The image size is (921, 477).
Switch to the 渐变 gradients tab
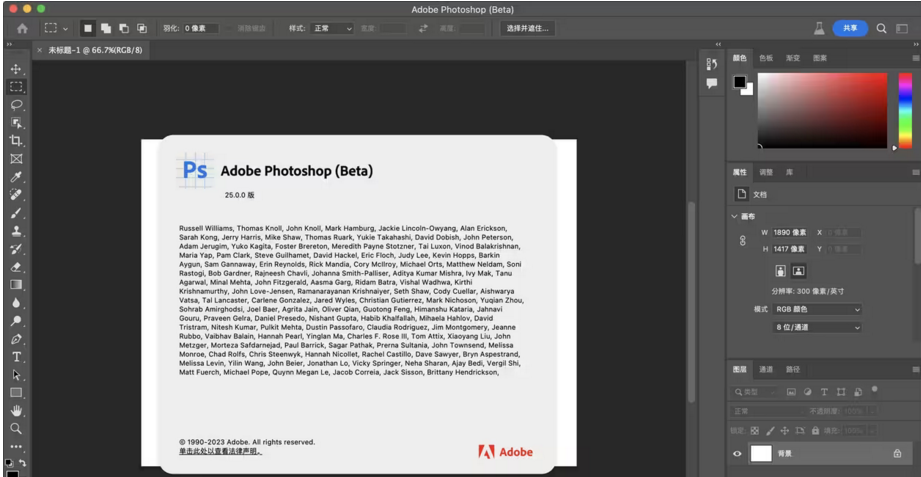click(x=793, y=58)
